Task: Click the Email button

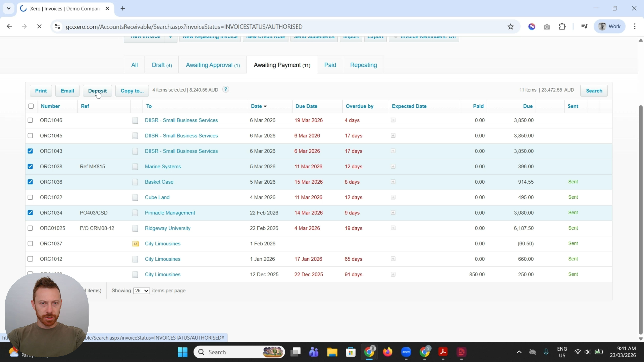Action: click(x=67, y=91)
